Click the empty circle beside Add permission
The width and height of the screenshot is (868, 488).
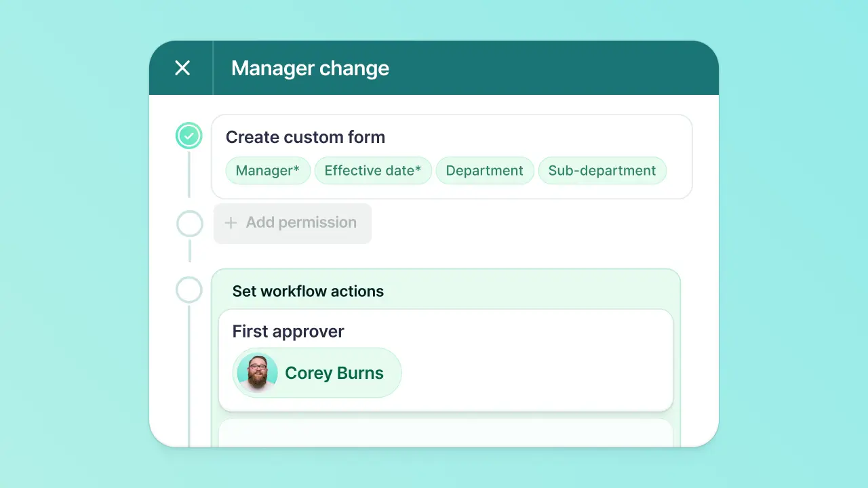coord(189,224)
